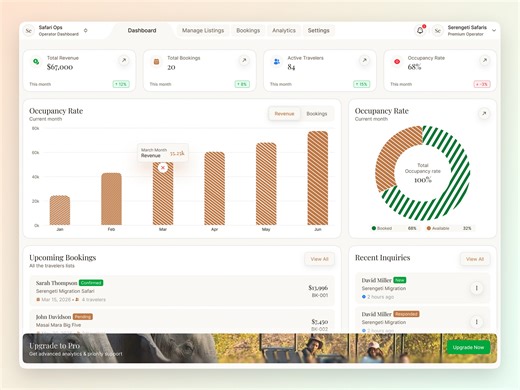Click Masai Mara Big Five text
Viewport: 520px width, 390px height.
(58, 325)
